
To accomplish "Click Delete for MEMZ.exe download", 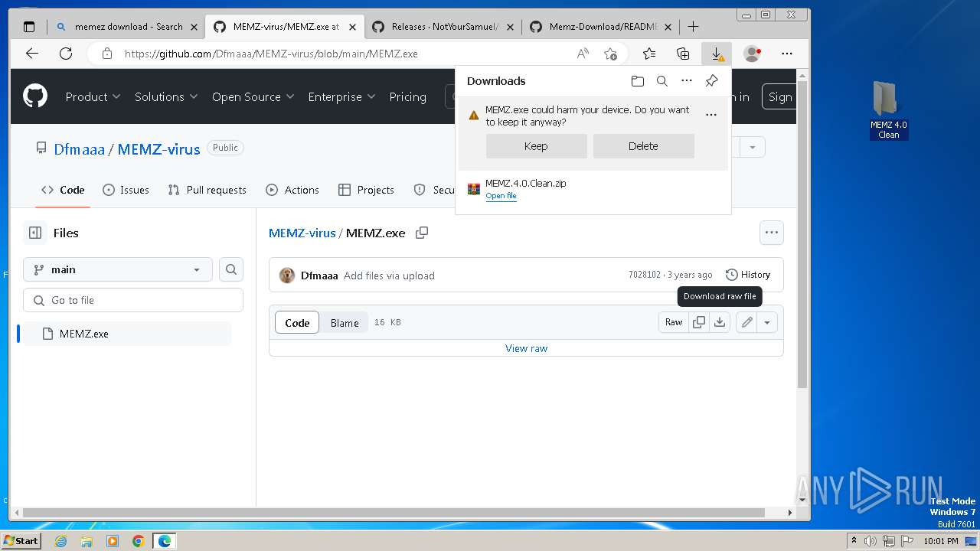I will click(x=643, y=146).
